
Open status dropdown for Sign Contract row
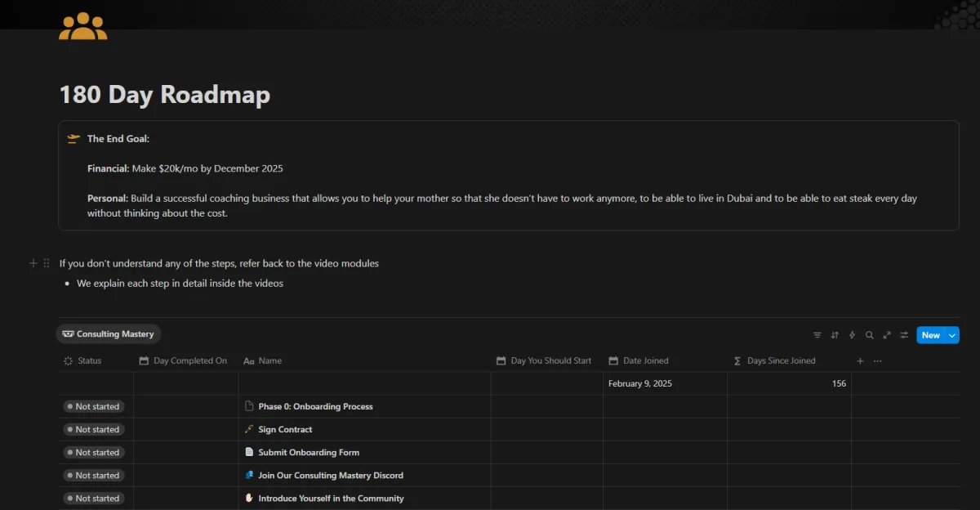[x=93, y=429]
